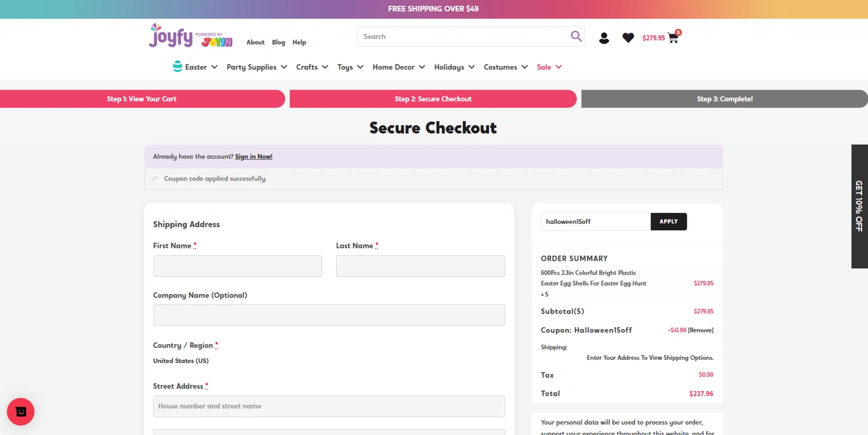Click the Joyfy logo
Screen dimensions: 868x435
(x=190, y=36)
